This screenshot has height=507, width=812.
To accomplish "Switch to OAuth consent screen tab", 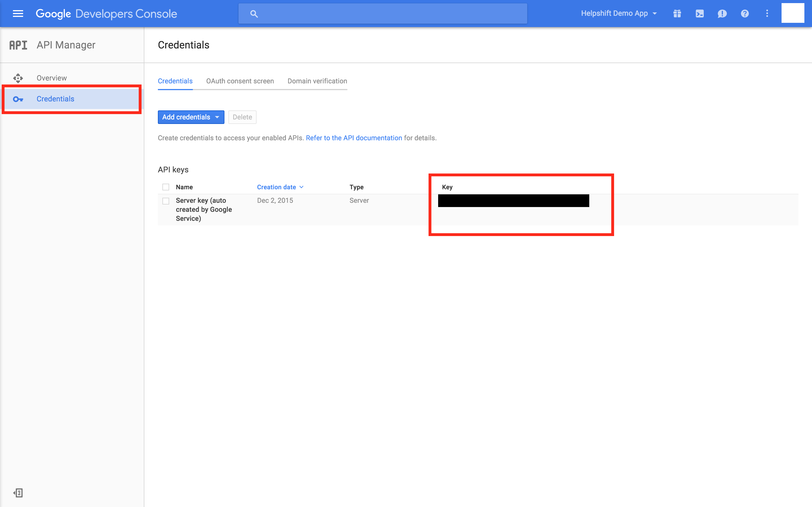I will coord(240,81).
